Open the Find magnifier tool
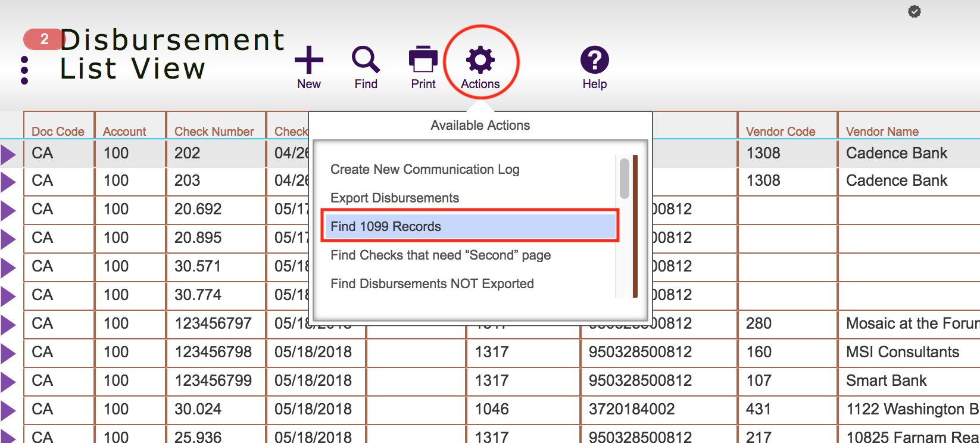The width and height of the screenshot is (980, 443). point(366,60)
